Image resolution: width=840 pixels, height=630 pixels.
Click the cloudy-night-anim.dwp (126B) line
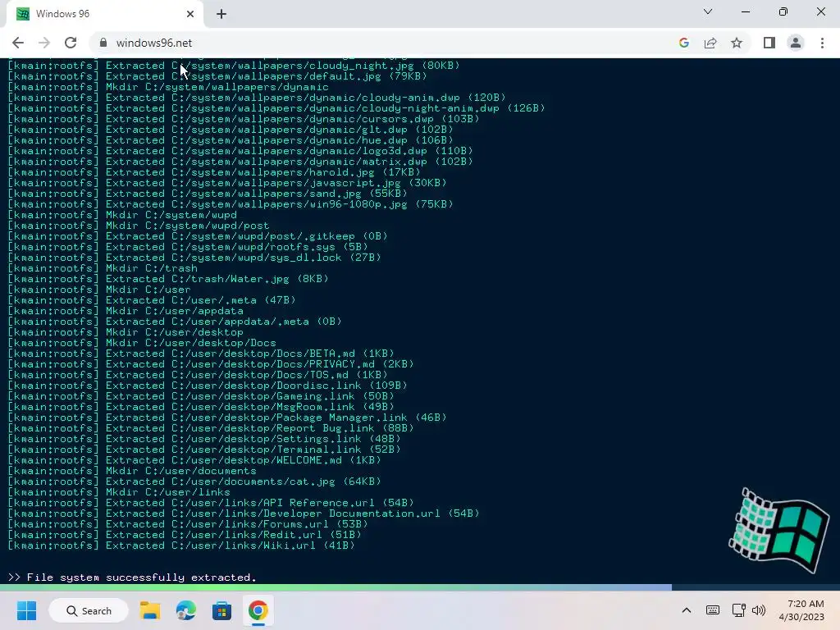pyautogui.click(x=276, y=108)
